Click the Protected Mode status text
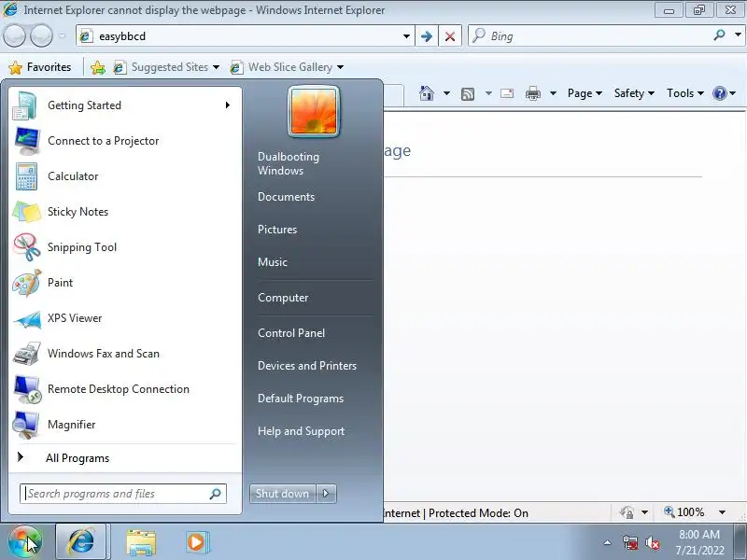Viewport: 747px width, 560px height. pos(478,513)
